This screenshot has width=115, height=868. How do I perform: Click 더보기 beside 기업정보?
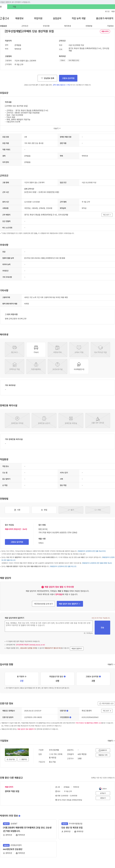(111, 741)
